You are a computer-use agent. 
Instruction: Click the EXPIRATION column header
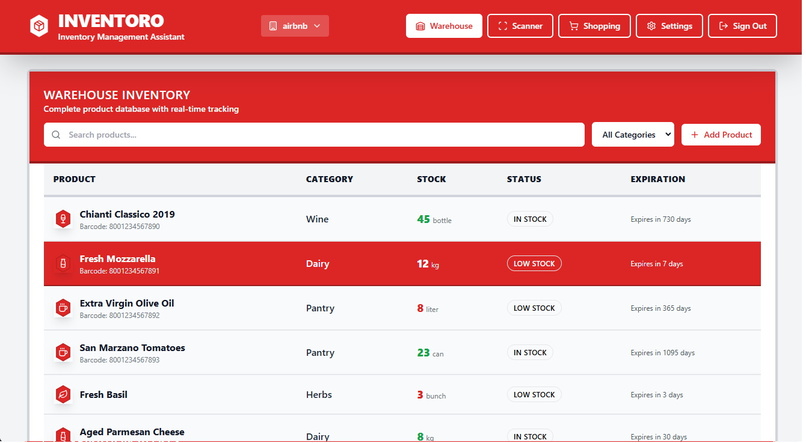(x=658, y=179)
